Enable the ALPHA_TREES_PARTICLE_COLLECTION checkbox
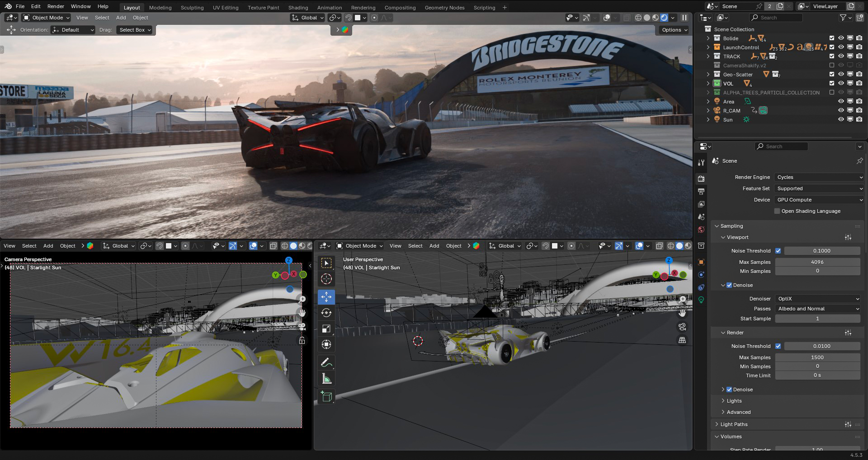 831,93
